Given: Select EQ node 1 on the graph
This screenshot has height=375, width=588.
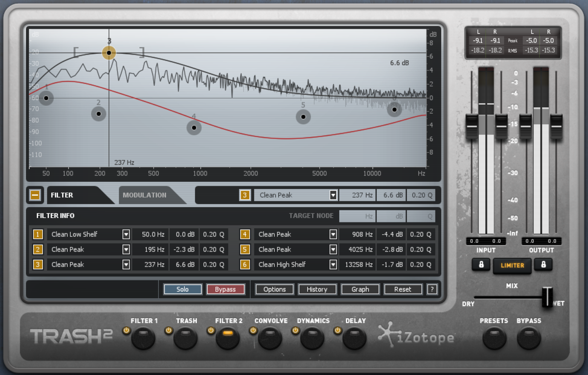Looking at the screenshot, I should 46,98.
